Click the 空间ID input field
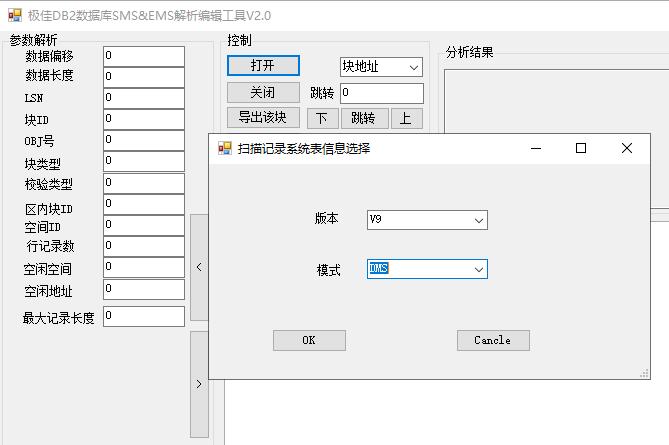 point(144,225)
